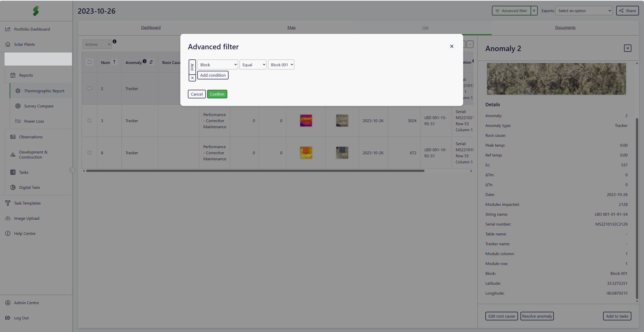
Task: Check the box for anomaly row 3
Action: [x=89, y=121]
